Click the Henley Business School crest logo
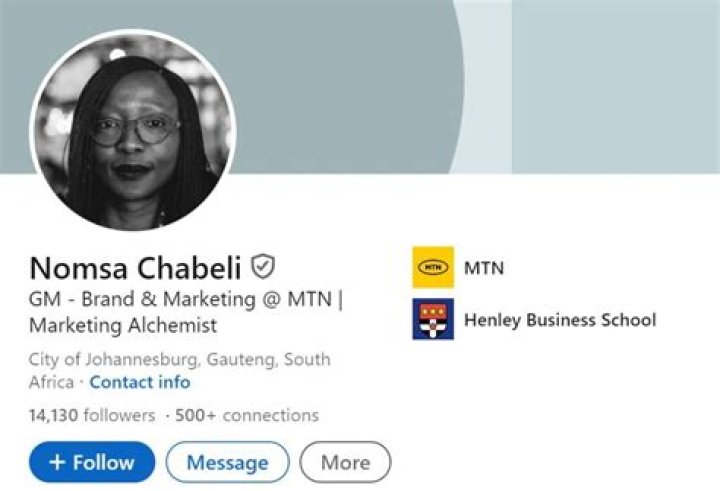 click(x=433, y=320)
